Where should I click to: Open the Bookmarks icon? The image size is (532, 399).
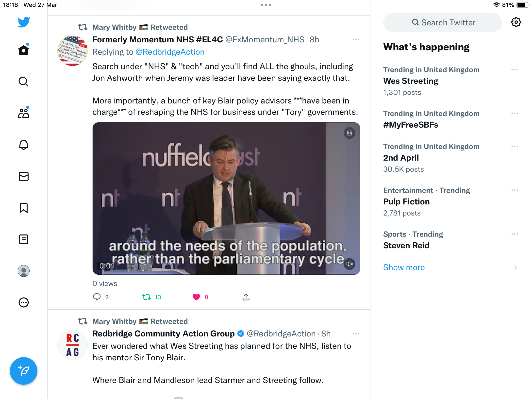(x=24, y=208)
